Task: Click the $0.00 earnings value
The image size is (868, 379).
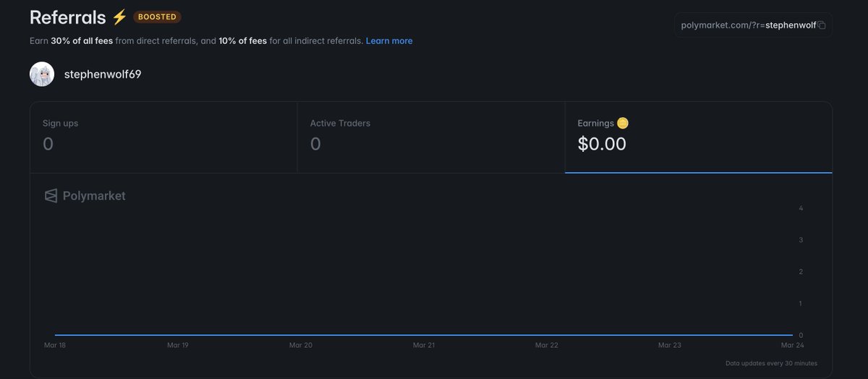Action: point(602,144)
